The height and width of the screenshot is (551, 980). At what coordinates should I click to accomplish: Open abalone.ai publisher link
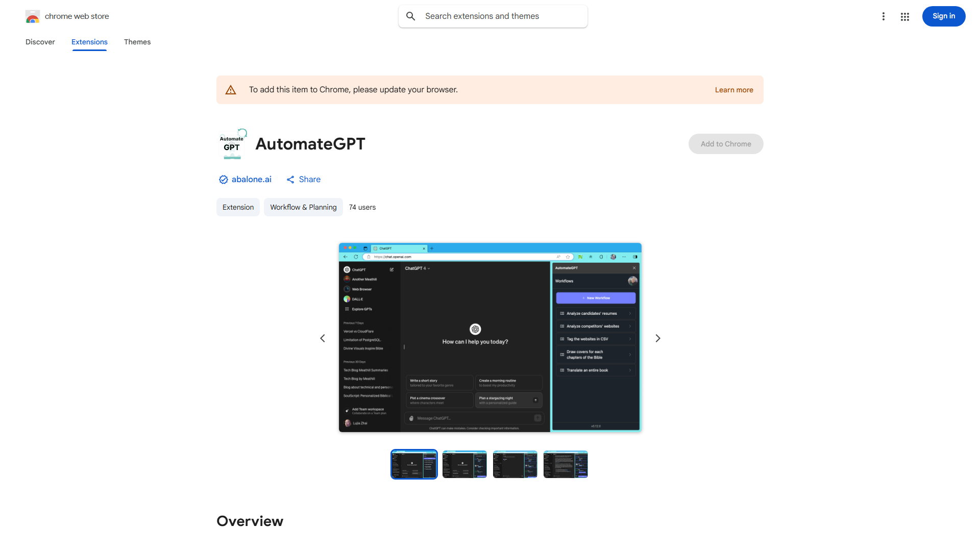pos(251,179)
